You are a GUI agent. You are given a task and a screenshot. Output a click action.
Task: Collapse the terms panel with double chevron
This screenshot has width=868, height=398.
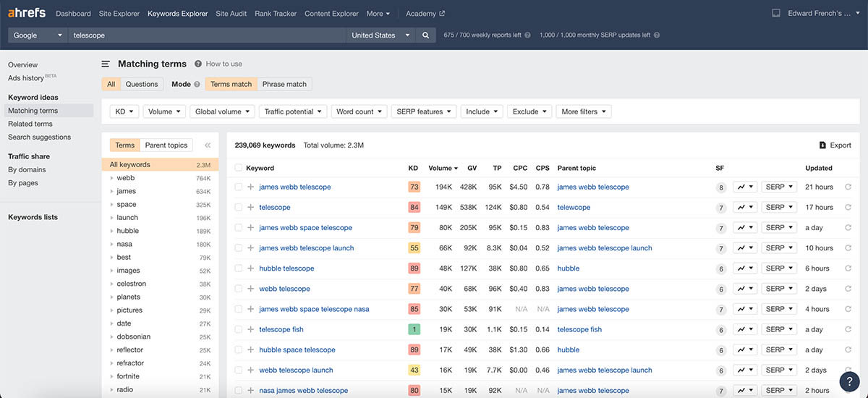[208, 145]
